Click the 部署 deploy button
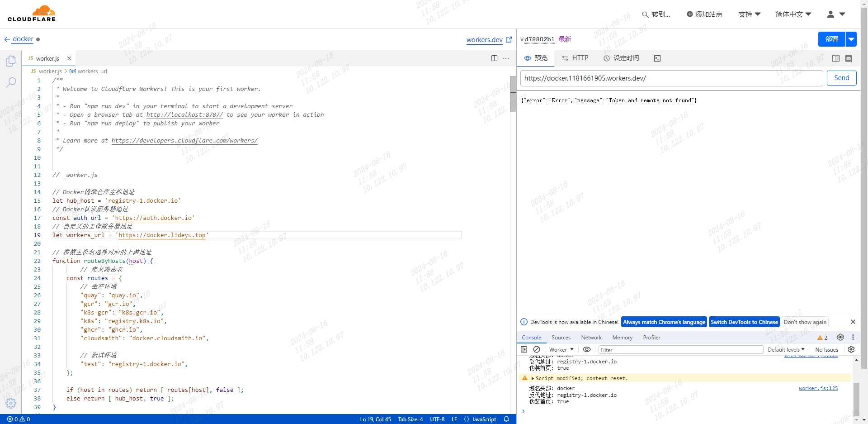This screenshot has width=868, height=424. click(832, 39)
